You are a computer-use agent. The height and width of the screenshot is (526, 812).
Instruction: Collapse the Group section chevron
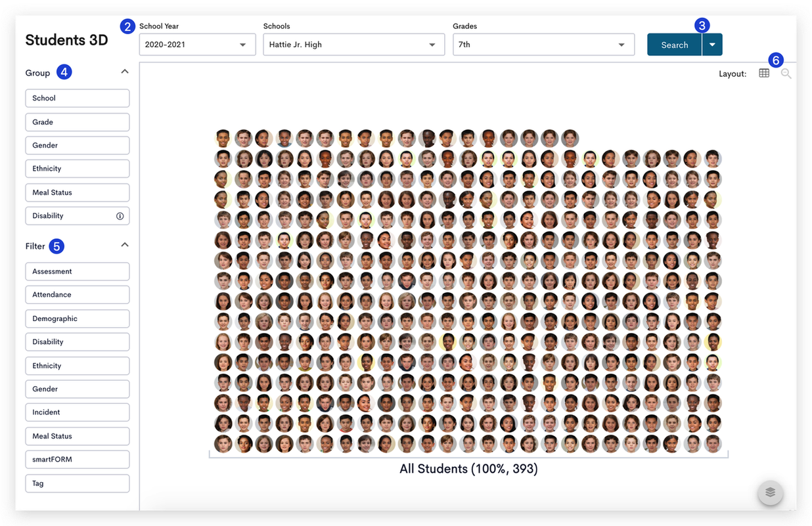(x=125, y=72)
